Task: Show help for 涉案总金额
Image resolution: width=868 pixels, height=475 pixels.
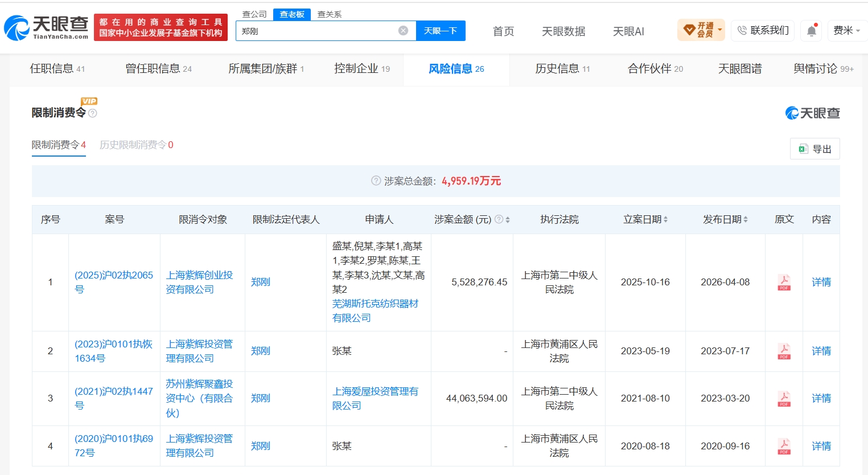Action: tap(376, 181)
